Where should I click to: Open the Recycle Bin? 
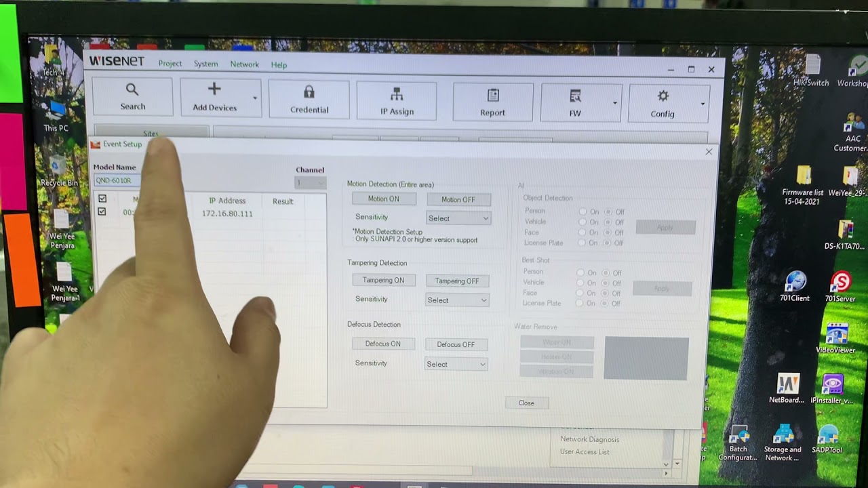59,171
